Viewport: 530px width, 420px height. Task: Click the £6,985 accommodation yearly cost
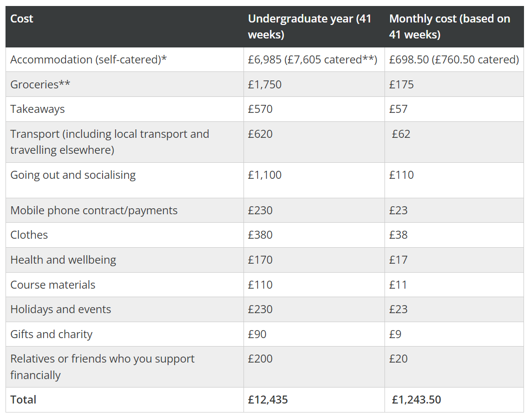pos(264,60)
